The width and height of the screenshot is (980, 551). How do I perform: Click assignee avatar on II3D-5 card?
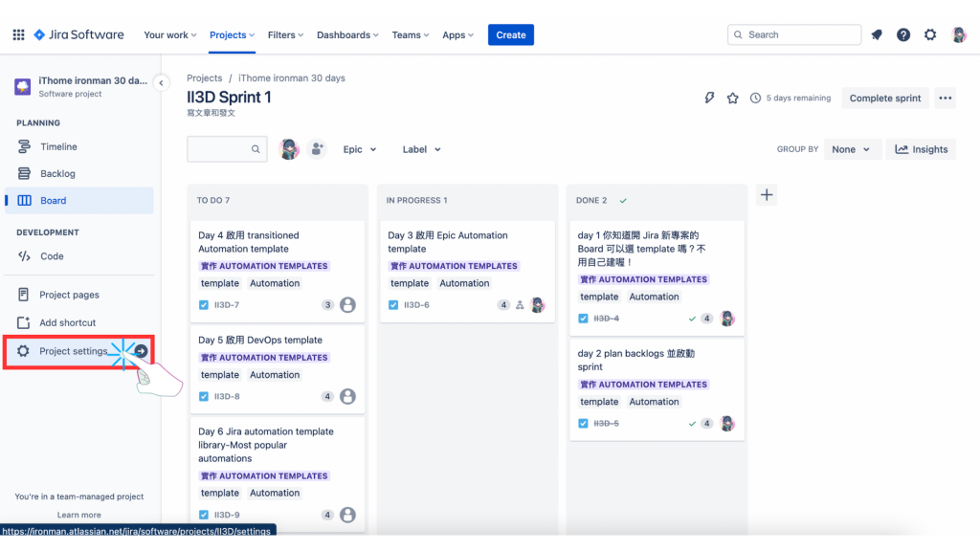(x=727, y=424)
